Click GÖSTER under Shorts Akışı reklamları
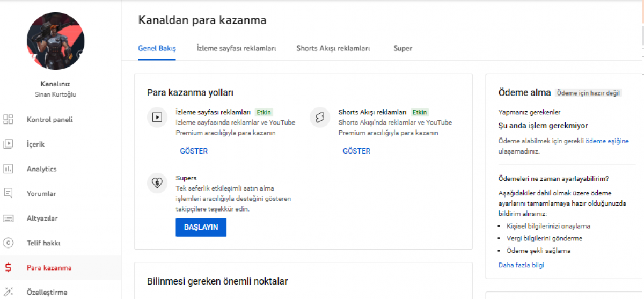644x299 pixels. (x=356, y=151)
